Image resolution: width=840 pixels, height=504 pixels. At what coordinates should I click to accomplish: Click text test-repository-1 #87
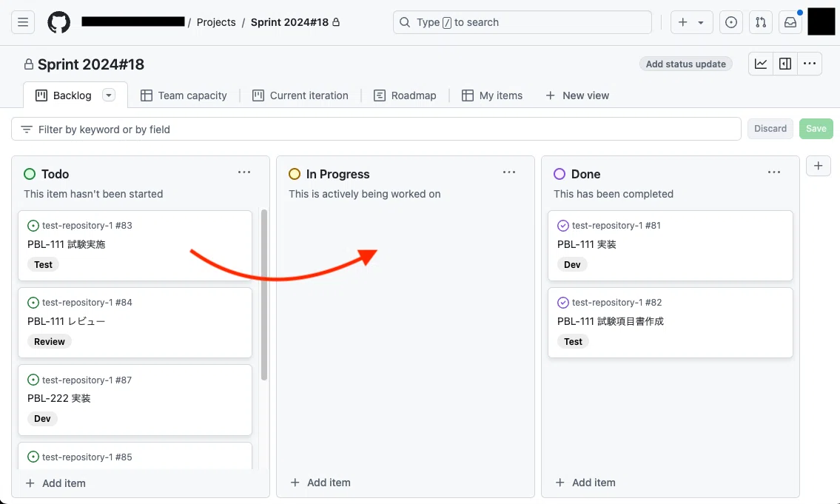tap(87, 380)
